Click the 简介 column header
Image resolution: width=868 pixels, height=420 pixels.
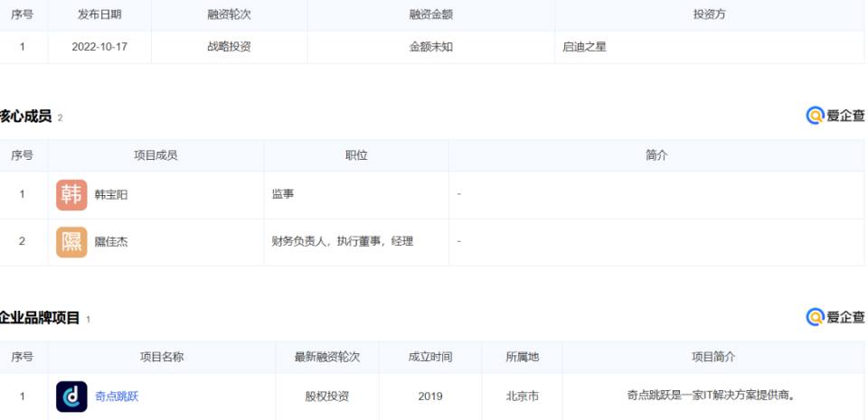656,155
